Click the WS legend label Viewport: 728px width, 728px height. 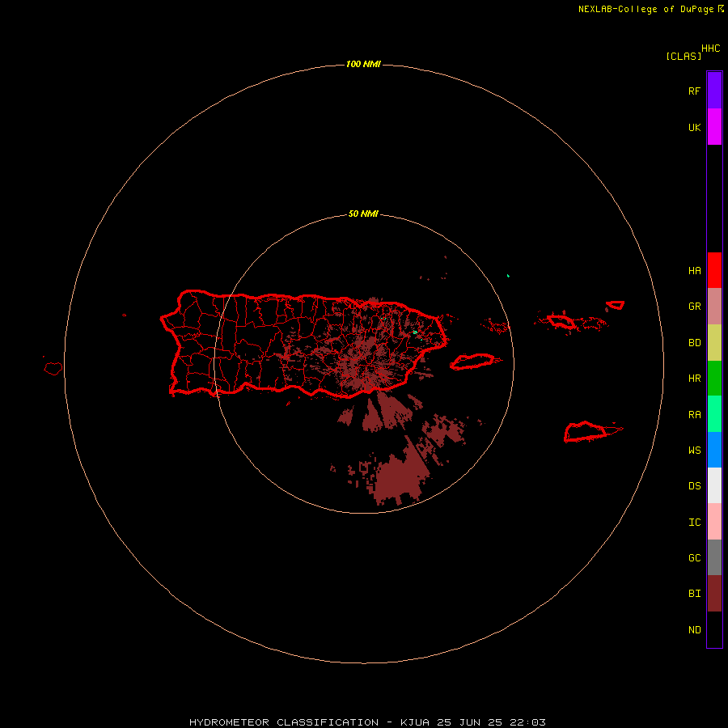[694, 450]
